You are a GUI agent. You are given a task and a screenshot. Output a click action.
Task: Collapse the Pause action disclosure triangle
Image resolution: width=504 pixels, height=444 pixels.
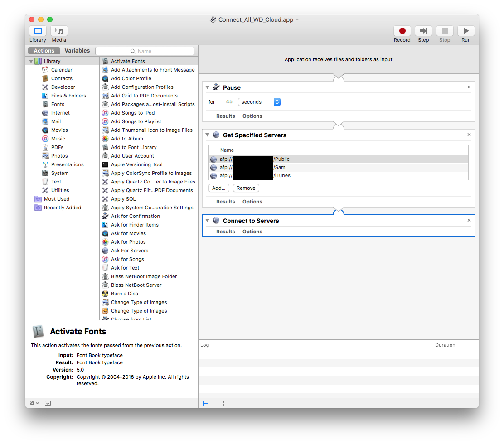[x=207, y=87]
